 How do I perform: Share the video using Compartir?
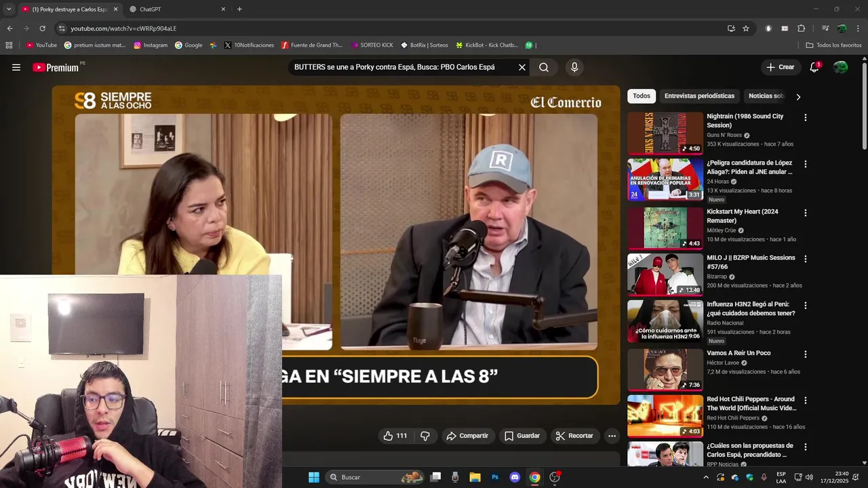click(467, 436)
